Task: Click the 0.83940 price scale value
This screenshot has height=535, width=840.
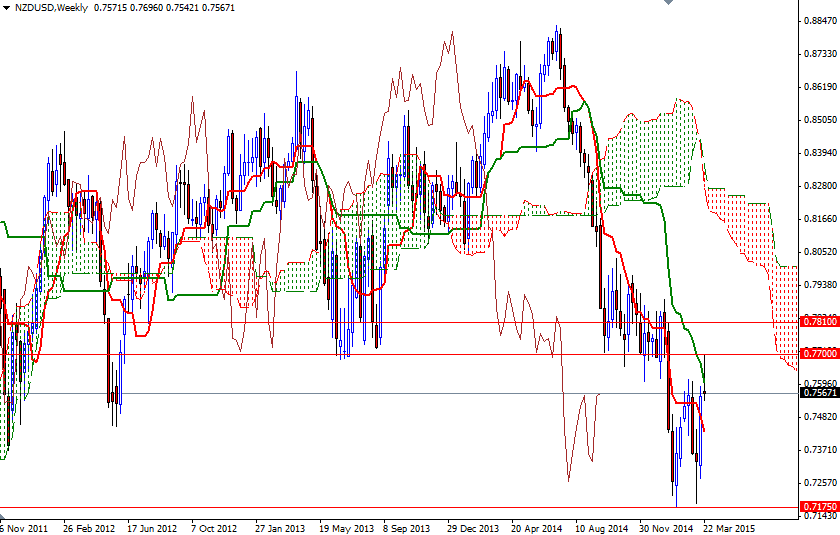Action: 820,153
